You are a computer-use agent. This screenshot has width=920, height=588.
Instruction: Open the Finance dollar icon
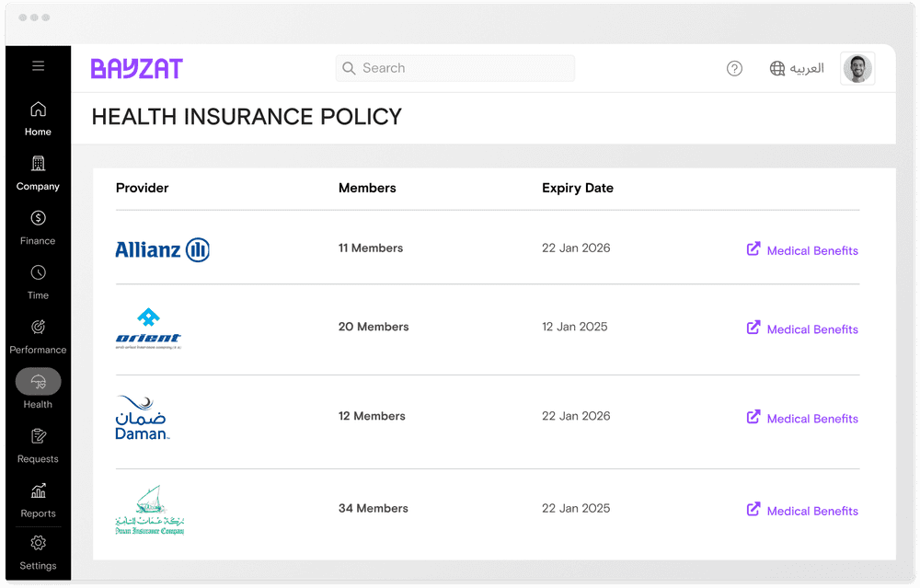point(38,218)
